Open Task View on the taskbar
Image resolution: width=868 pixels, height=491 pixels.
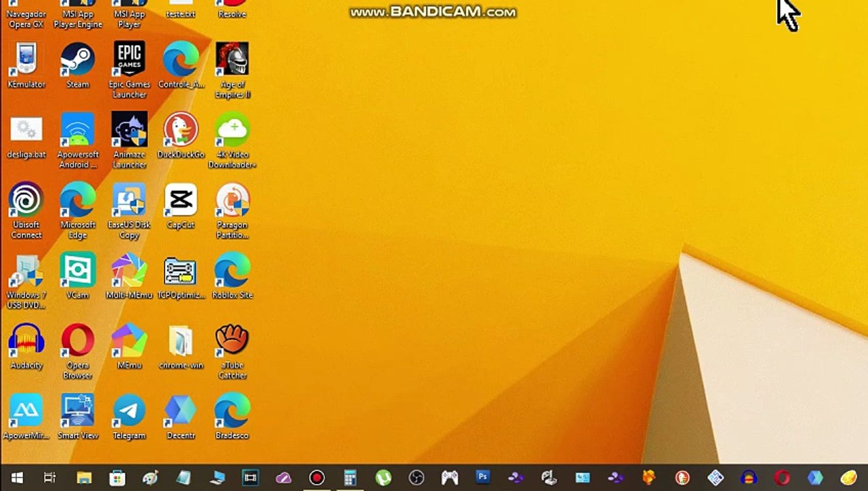click(50, 478)
